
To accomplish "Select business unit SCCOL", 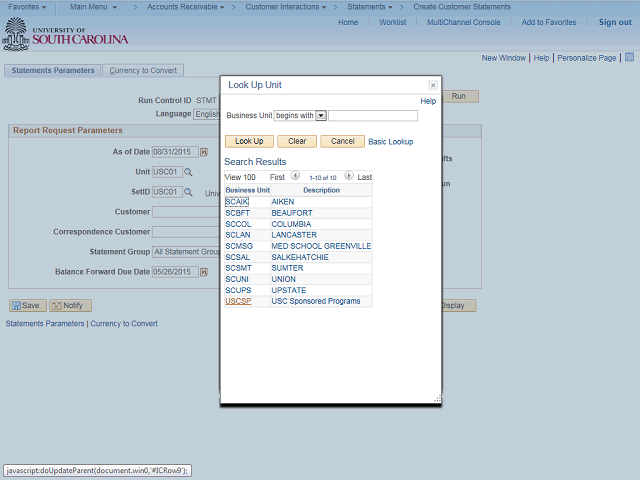I will click(238, 224).
